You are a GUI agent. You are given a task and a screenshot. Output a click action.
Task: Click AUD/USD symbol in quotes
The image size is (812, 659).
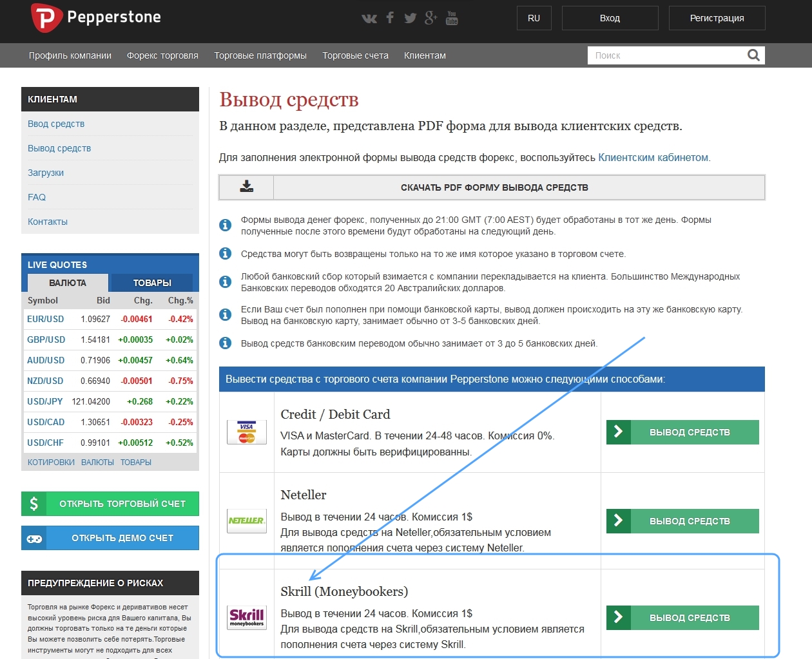point(46,360)
